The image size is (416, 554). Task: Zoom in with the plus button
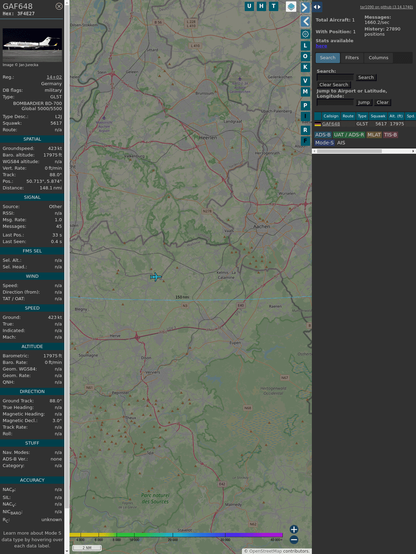(294, 529)
